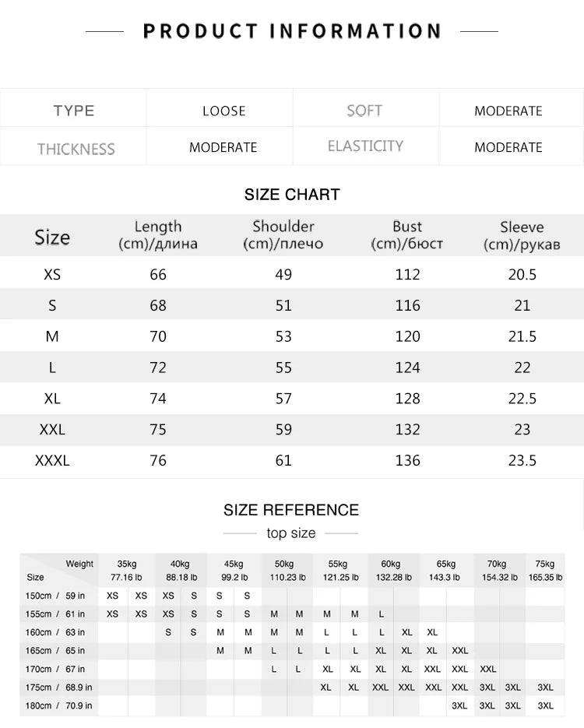The height and width of the screenshot is (728, 584).
Task: Select the 180cm / 70.9 in height row
Action: (292, 705)
